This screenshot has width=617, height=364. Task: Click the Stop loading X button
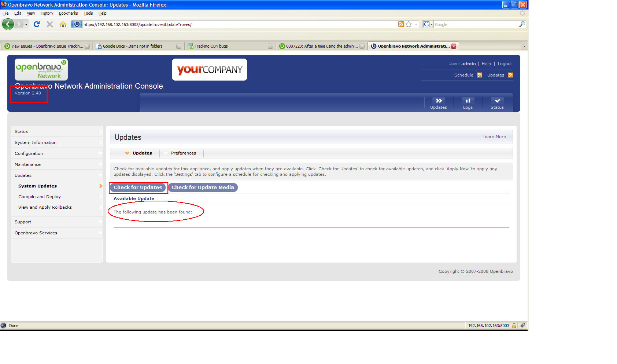pyautogui.click(x=50, y=24)
